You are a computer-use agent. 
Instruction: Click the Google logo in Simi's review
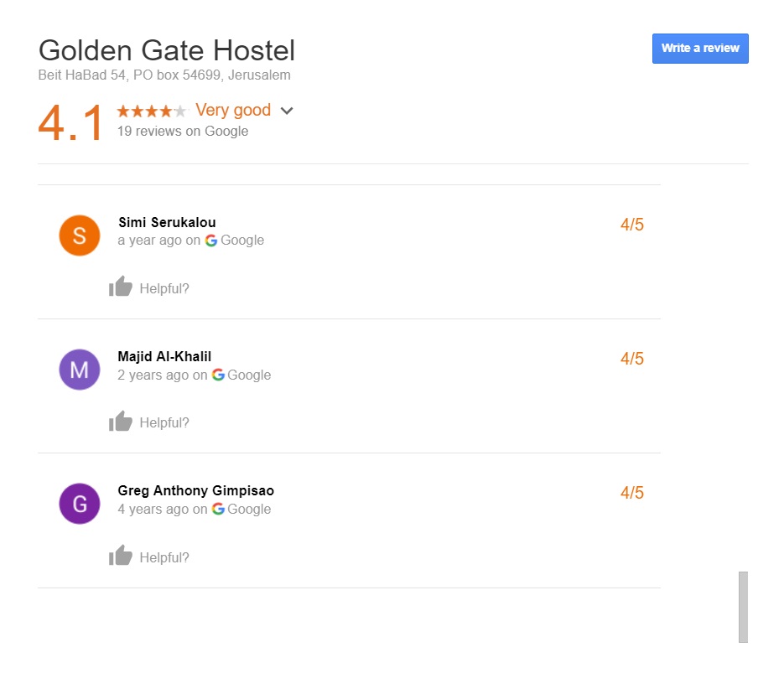point(211,241)
